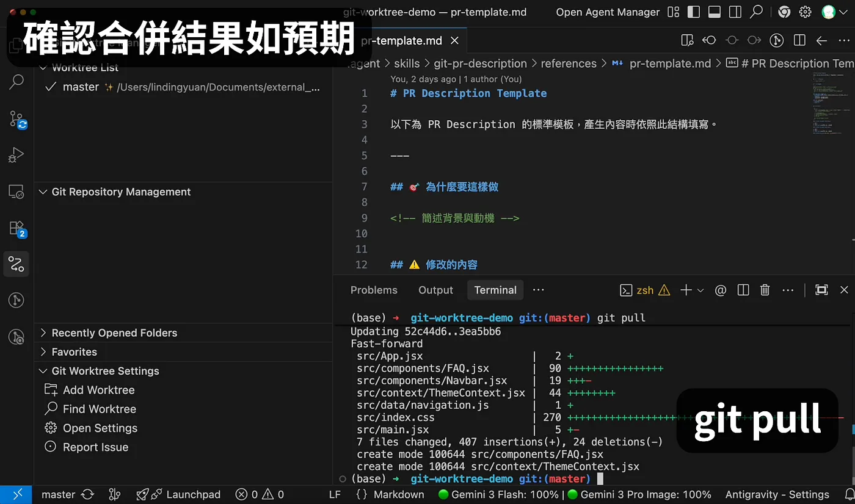855x504 pixels.
Task: Collapse the Git Worktree Settings section
Action: click(183, 371)
